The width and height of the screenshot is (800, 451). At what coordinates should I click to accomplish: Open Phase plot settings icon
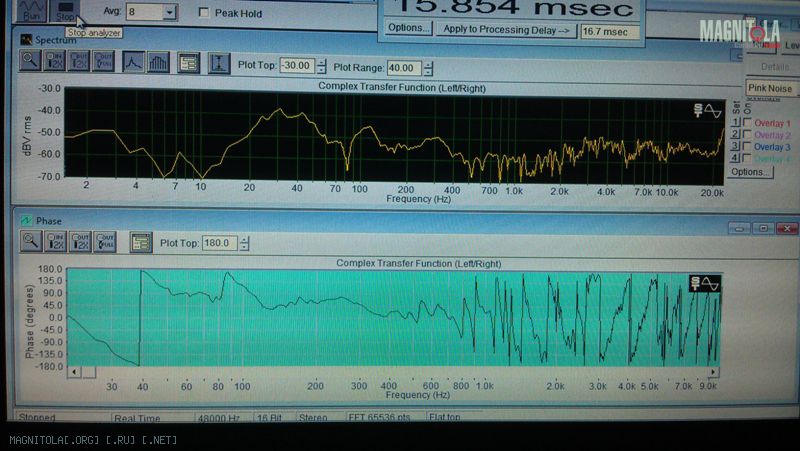[x=141, y=242]
